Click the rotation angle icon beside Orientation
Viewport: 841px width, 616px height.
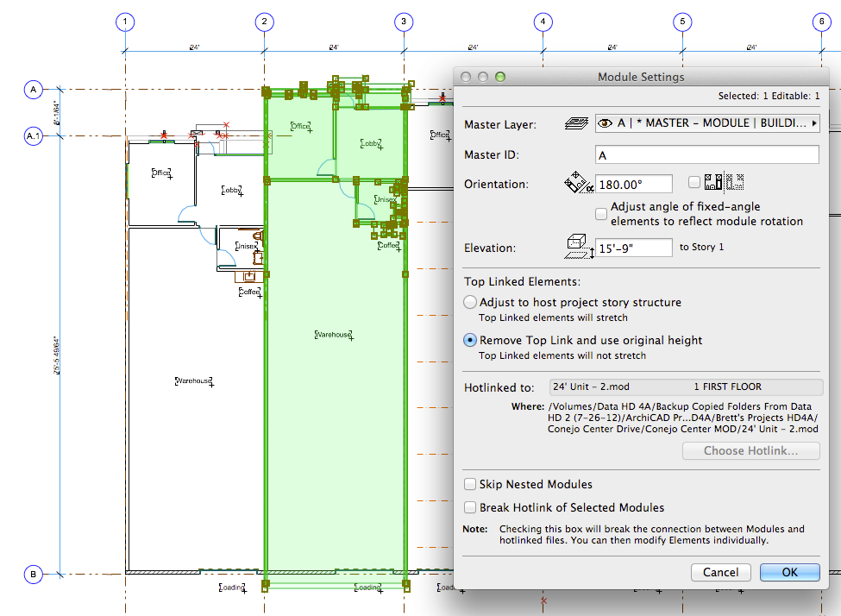click(574, 182)
